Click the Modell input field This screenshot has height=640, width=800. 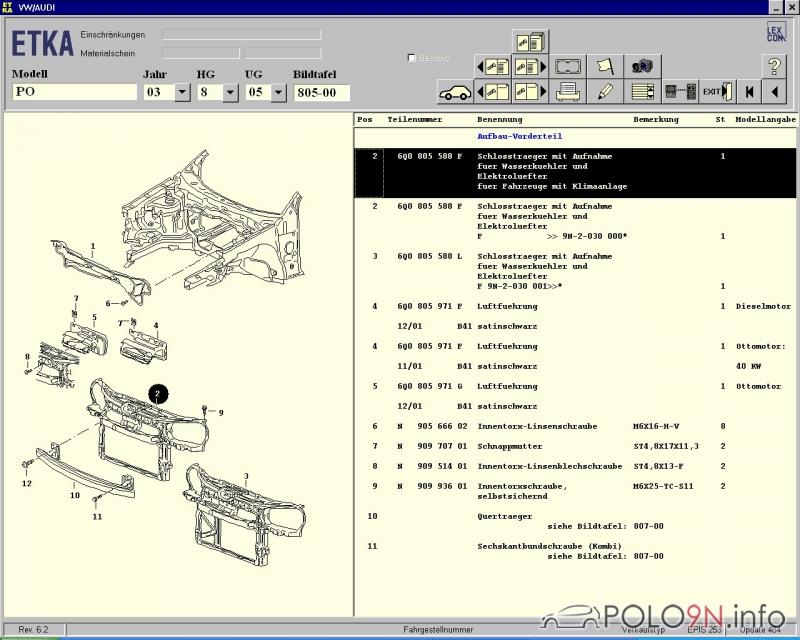point(74,92)
